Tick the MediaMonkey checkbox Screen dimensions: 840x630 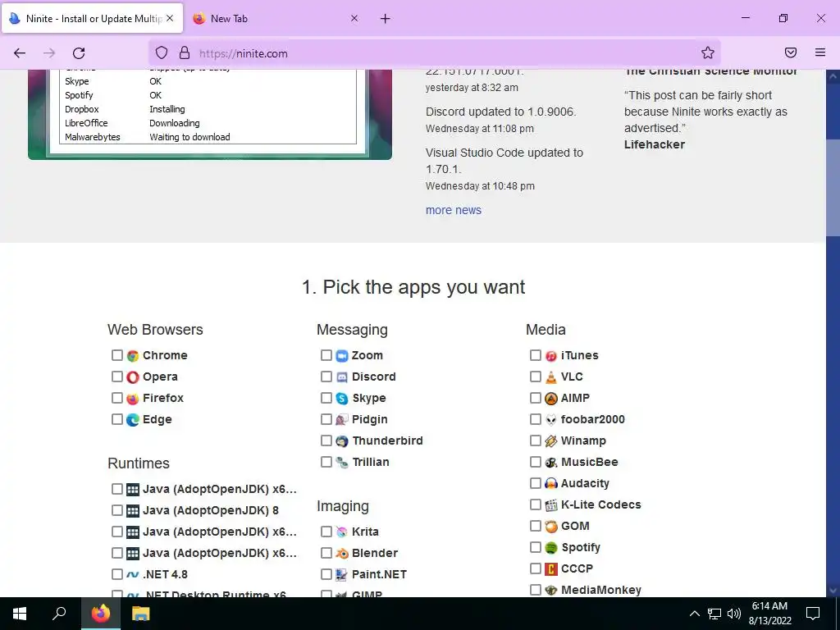(535, 589)
